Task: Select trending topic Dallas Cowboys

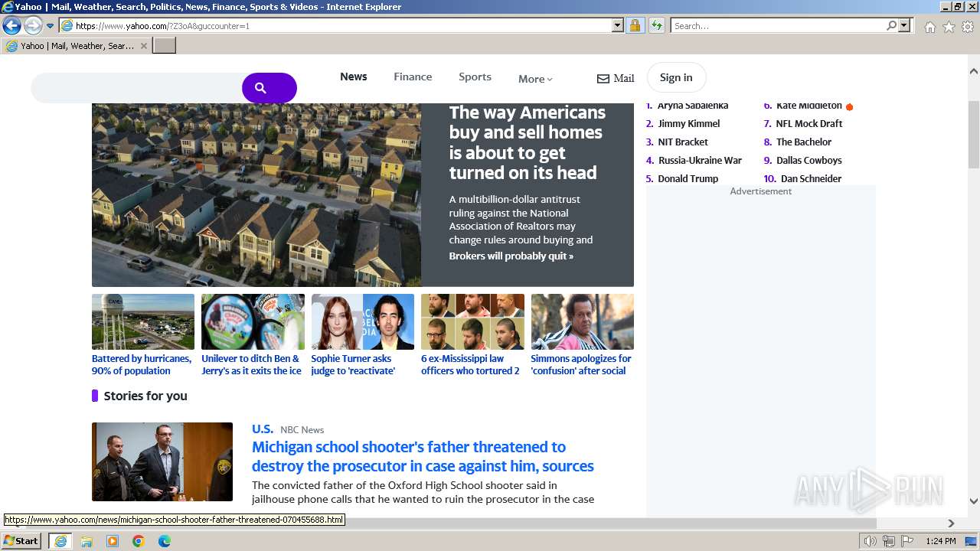Action: click(809, 160)
